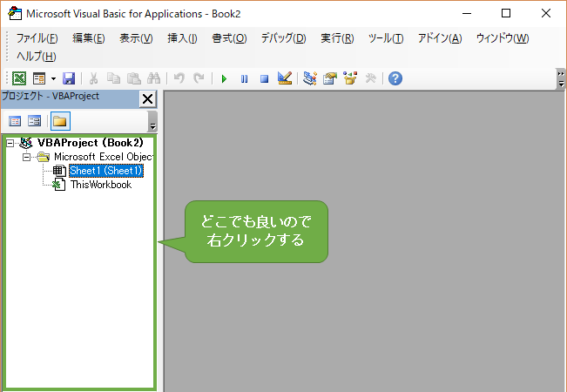
Task: Open Object Browser toolbar icon
Action: click(x=350, y=78)
